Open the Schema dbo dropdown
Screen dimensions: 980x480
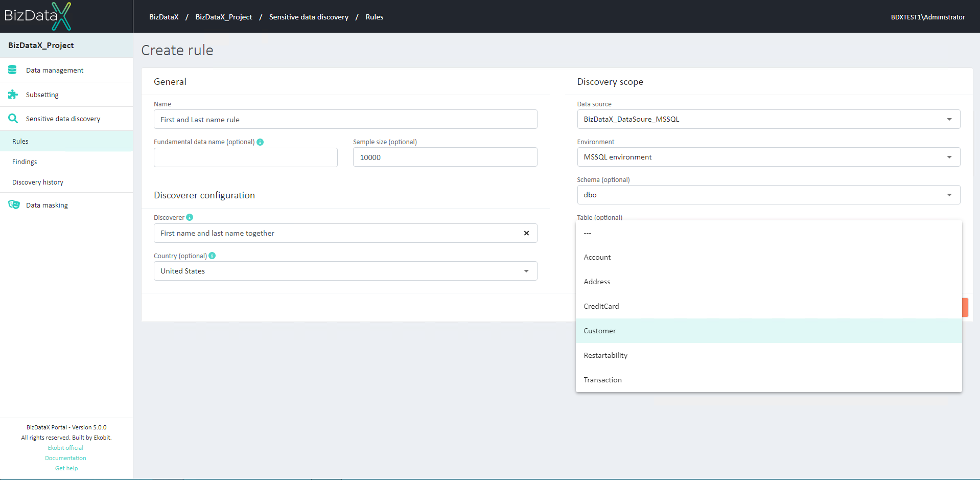tap(768, 195)
